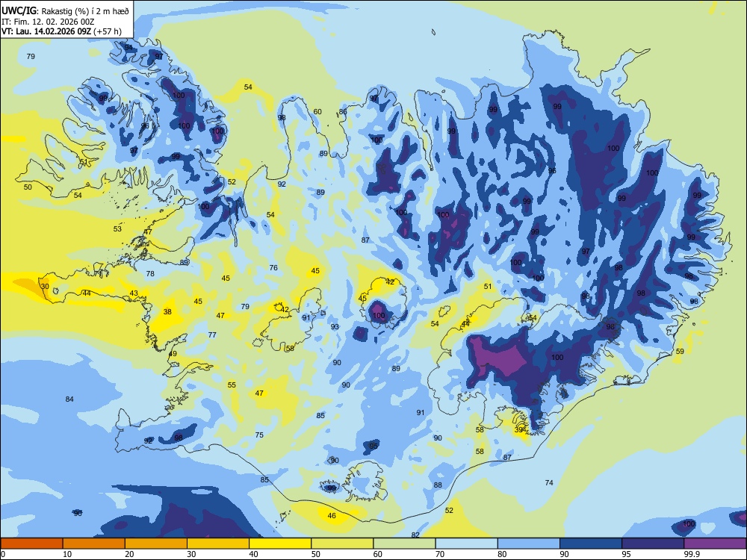Click the map value '53' over the western sea
This screenshot has width=747, height=560.
[117, 229]
